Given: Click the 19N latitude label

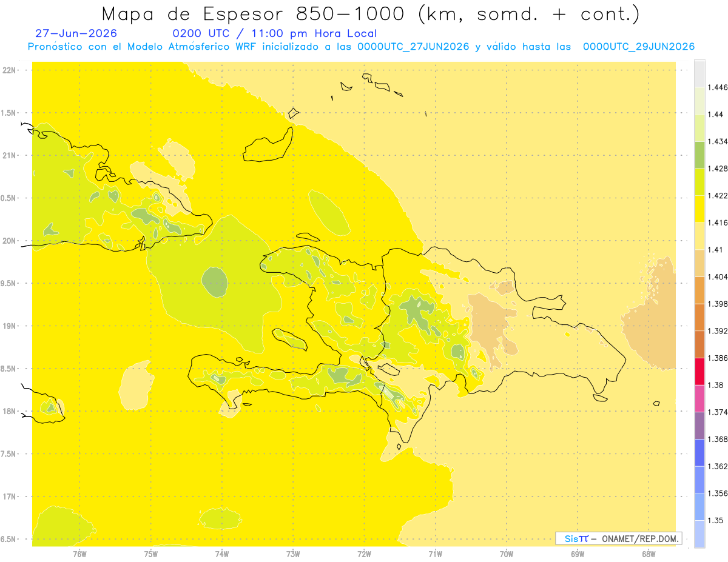Looking at the screenshot, I should (x=9, y=326).
